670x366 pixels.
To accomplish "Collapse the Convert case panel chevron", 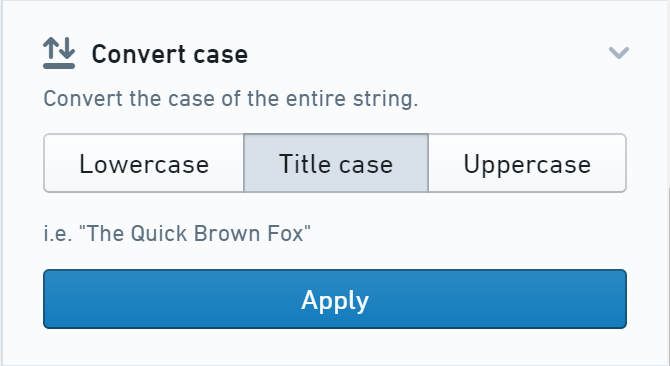I will point(618,53).
